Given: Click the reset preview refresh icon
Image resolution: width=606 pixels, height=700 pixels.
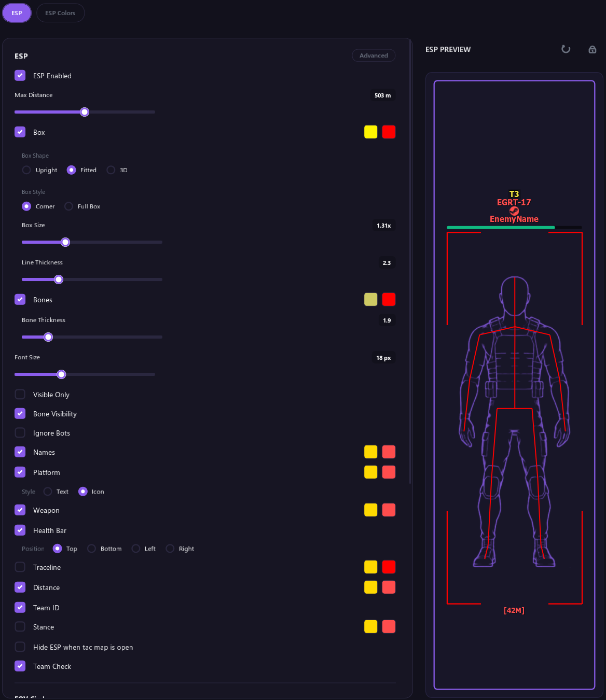Looking at the screenshot, I should (x=566, y=49).
